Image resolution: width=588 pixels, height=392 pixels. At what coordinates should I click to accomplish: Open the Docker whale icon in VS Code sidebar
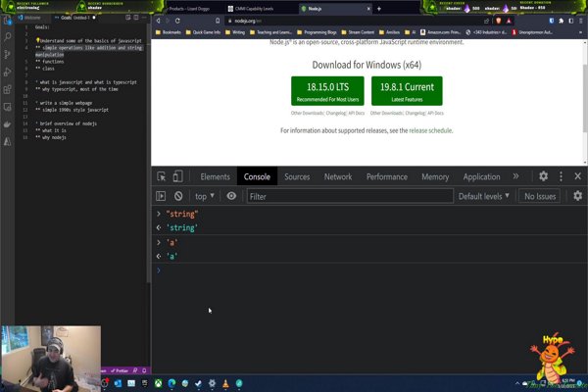tap(7, 124)
